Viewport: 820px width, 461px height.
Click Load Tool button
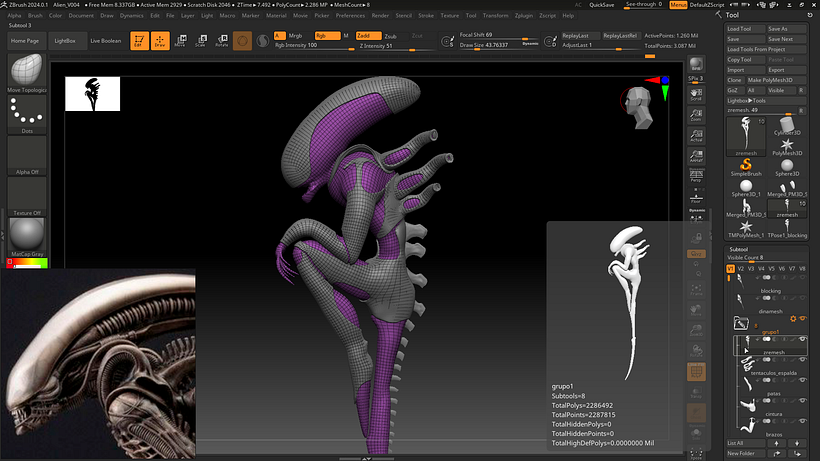point(745,29)
